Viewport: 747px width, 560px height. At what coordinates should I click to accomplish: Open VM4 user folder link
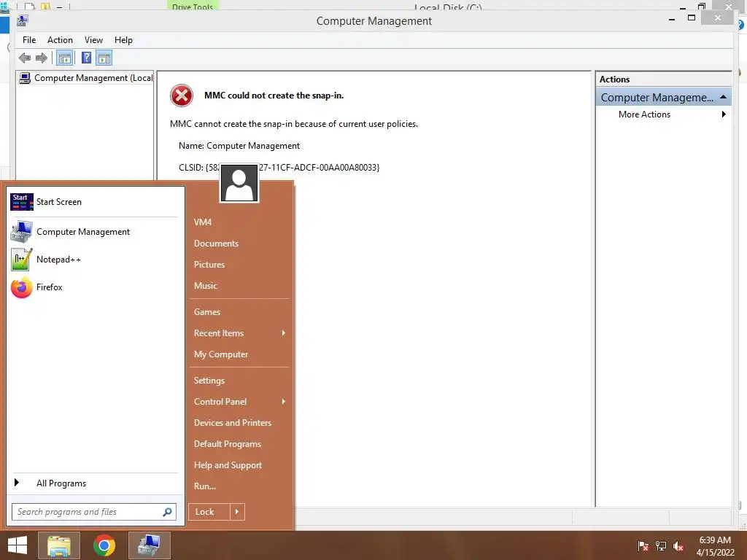[203, 222]
